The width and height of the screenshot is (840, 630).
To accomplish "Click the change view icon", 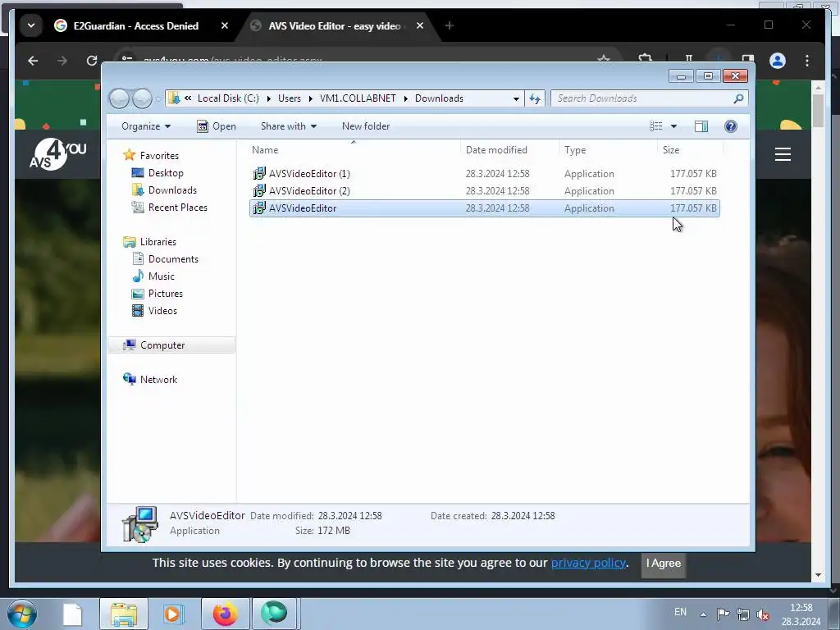I will 655,126.
